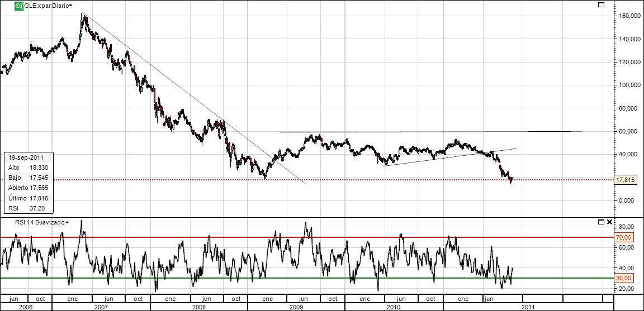Click the 2011 year label on the time axis
This screenshot has height=311, width=644.
point(528,307)
